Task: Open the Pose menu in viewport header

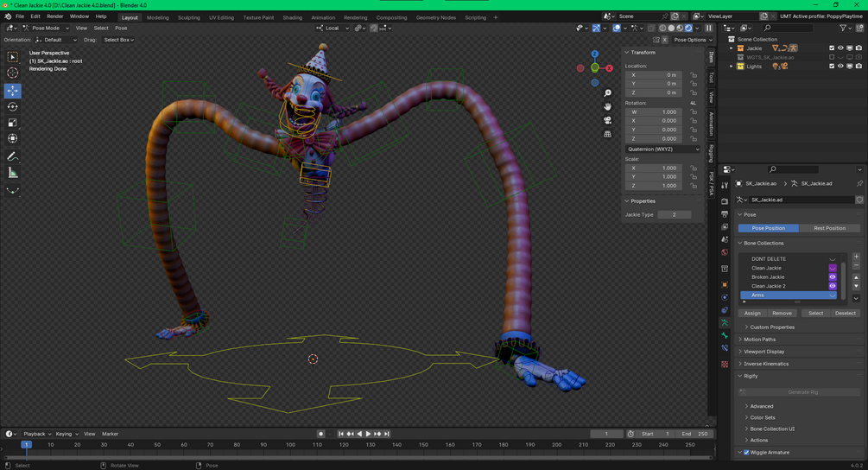Action: pyautogui.click(x=121, y=28)
